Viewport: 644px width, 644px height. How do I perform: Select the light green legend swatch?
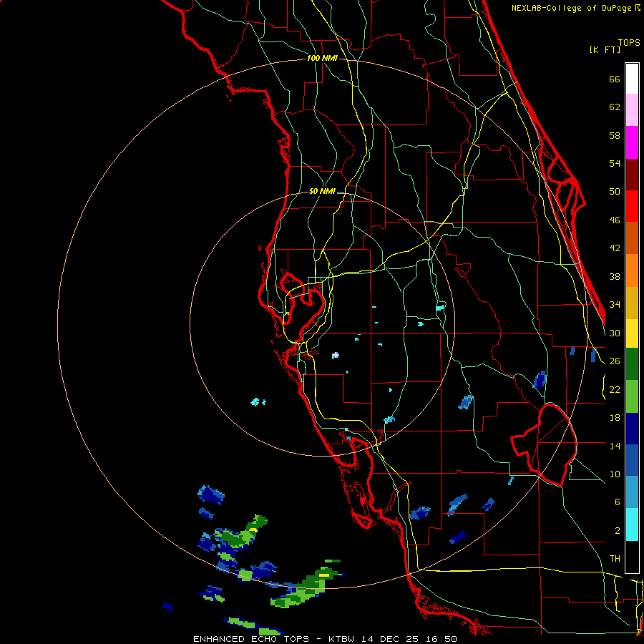632,396
